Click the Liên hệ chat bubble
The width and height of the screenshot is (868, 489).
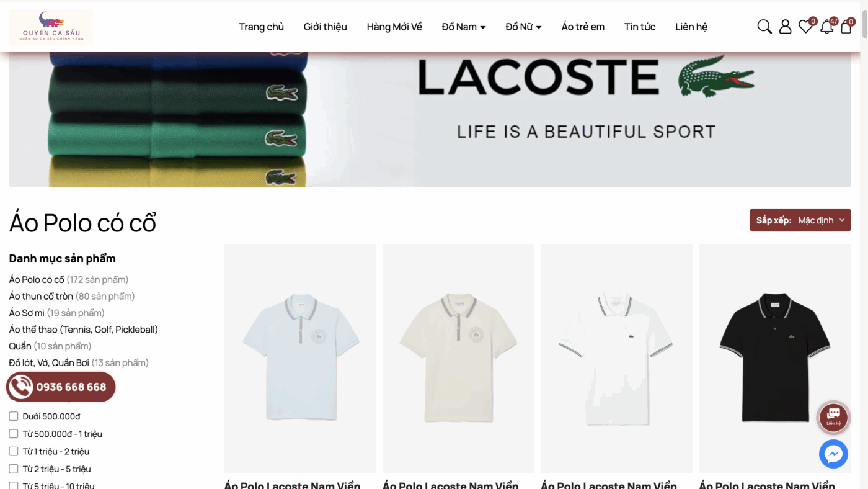pyautogui.click(x=833, y=417)
